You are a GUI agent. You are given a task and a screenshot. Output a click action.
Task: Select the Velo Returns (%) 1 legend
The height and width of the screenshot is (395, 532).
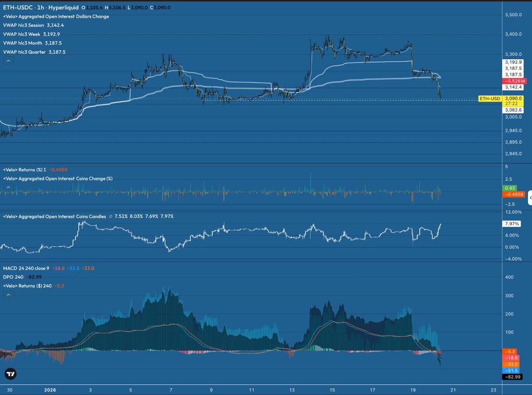pyautogui.click(x=35, y=170)
